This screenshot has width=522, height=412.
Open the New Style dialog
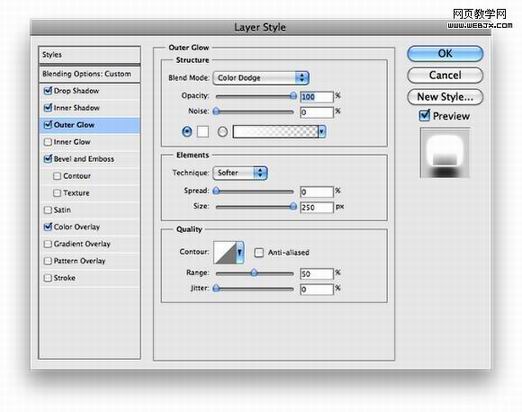click(x=445, y=97)
